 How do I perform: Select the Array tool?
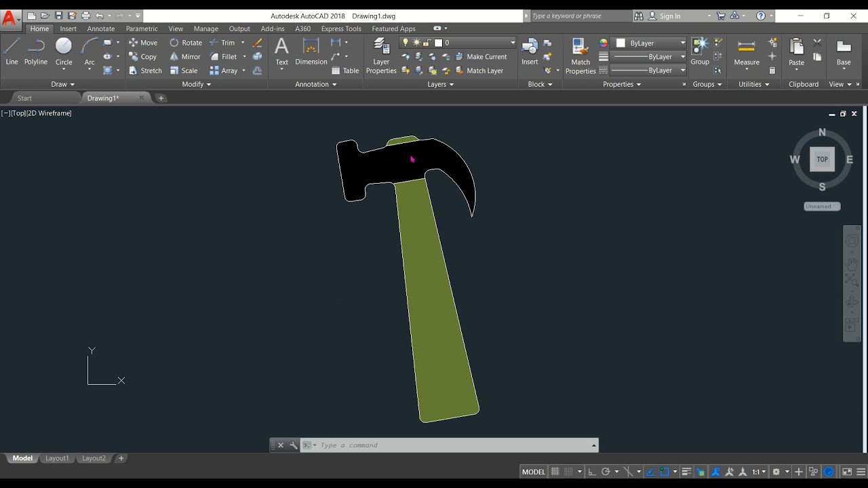224,70
